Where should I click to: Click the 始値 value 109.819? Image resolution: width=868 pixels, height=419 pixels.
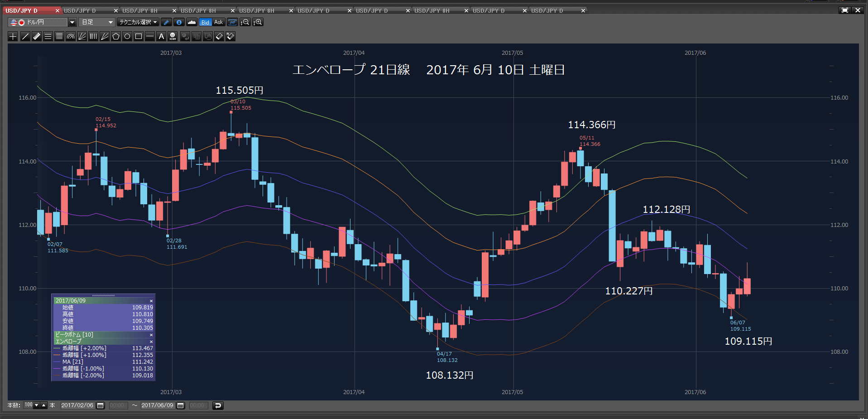tap(143, 308)
